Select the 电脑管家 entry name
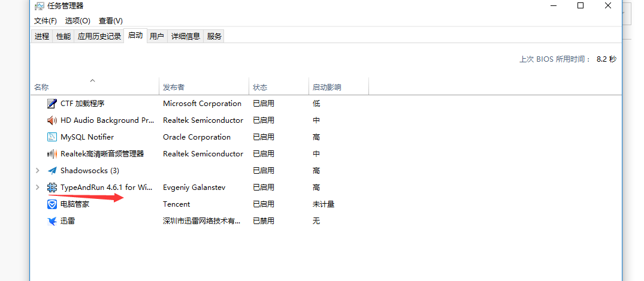The width and height of the screenshot is (644, 281). click(x=75, y=204)
